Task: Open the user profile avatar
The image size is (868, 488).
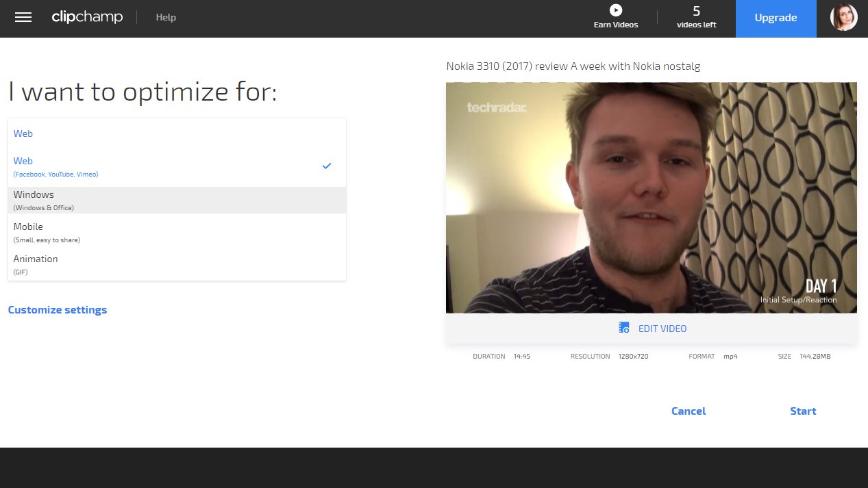Action: pos(843,18)
